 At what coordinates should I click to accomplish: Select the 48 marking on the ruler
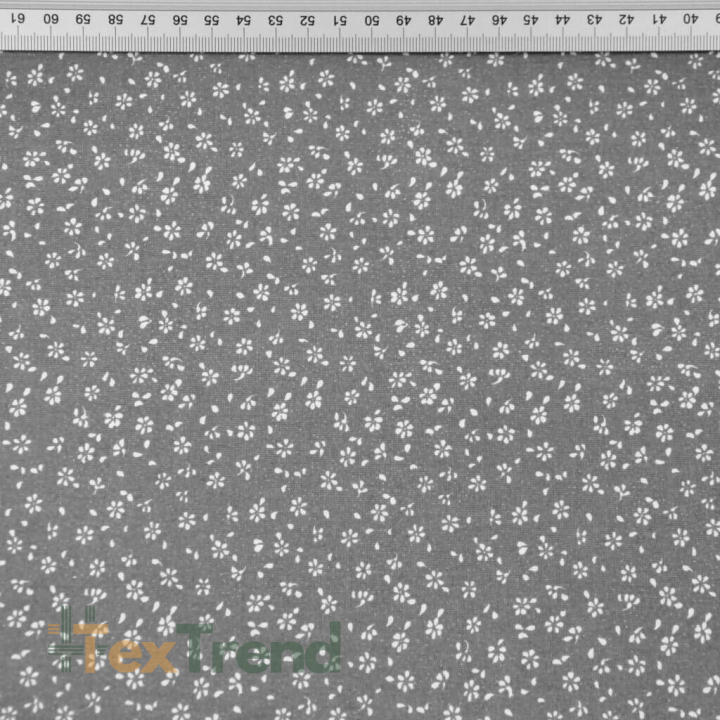click(x=434, y=19)
